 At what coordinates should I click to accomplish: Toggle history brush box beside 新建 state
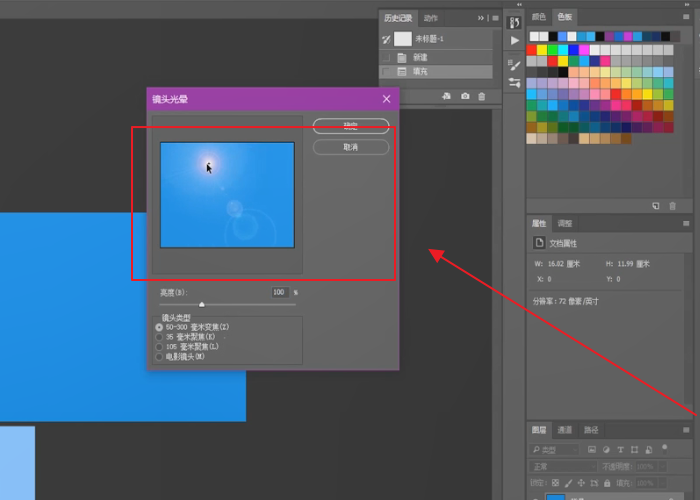pos(386,58)
